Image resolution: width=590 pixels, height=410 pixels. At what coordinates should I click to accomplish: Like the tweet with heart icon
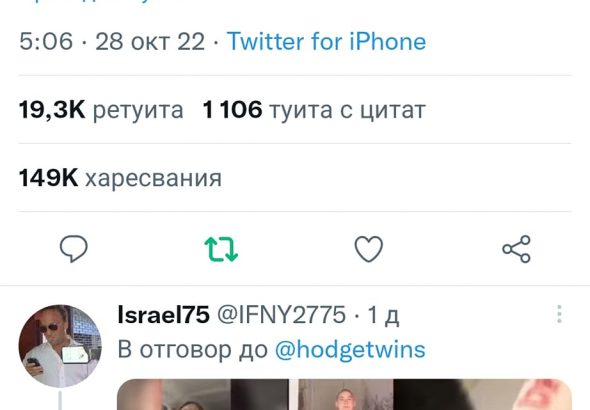[369, 249]
